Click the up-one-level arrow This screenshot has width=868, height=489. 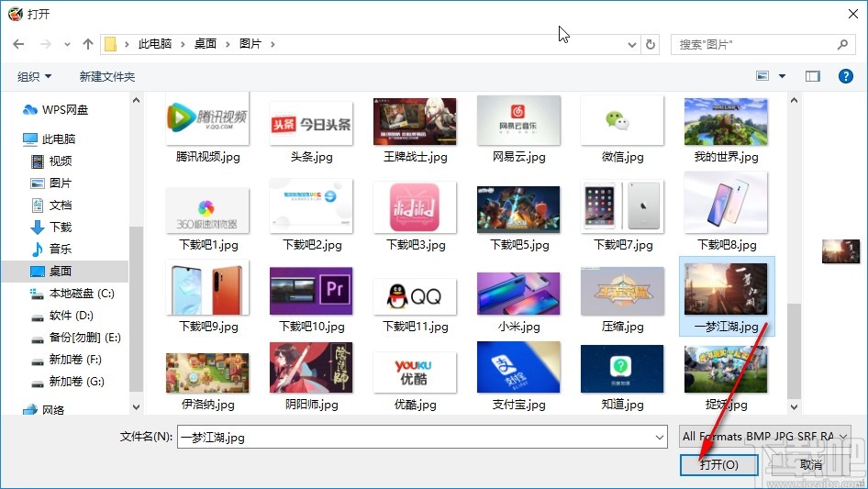click(x=87, y=44)
